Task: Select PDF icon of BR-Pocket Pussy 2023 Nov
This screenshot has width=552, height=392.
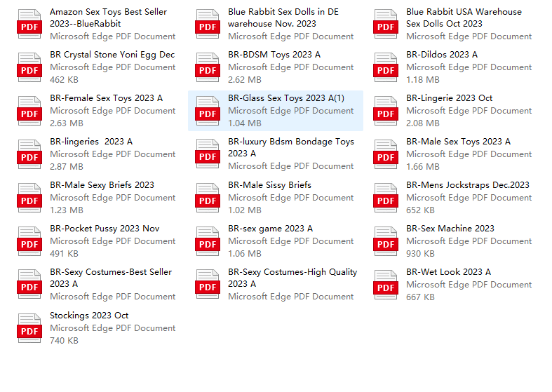Action: click(x=29, y=241)
